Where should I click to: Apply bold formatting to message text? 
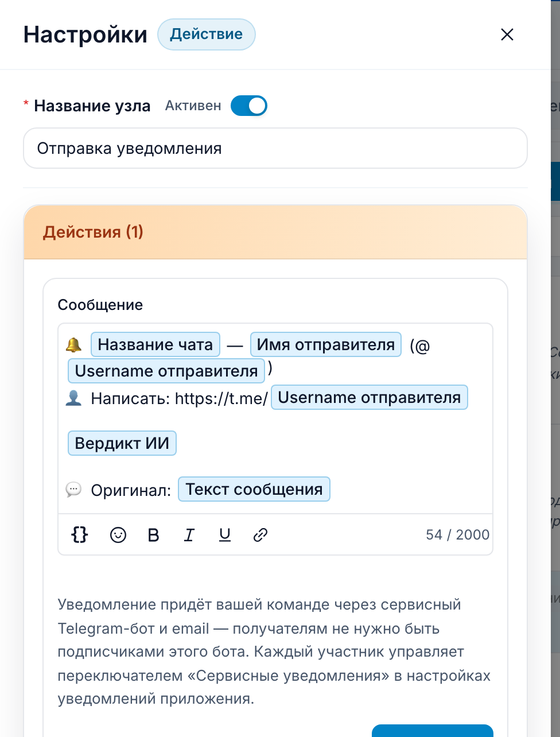153,535
